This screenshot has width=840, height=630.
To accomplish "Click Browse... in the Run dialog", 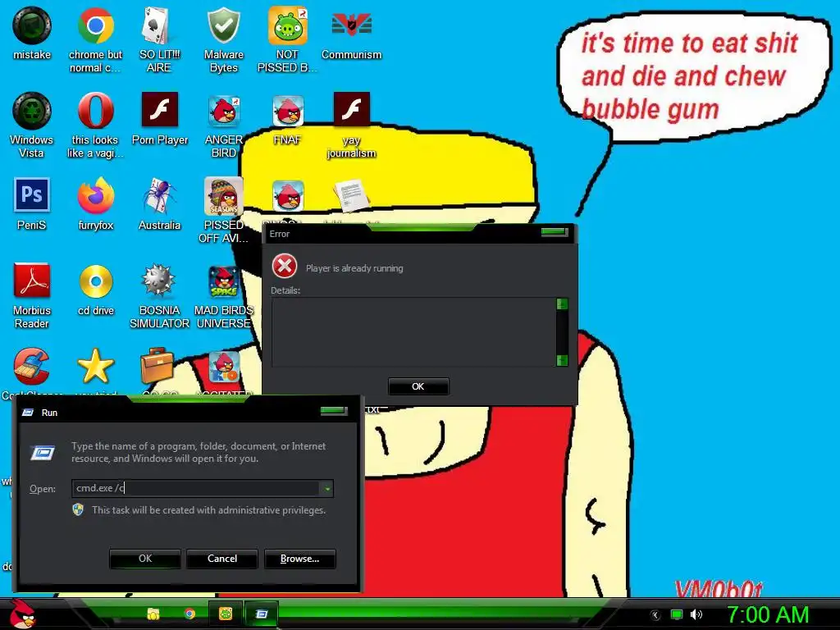I will tap(300, 559).
